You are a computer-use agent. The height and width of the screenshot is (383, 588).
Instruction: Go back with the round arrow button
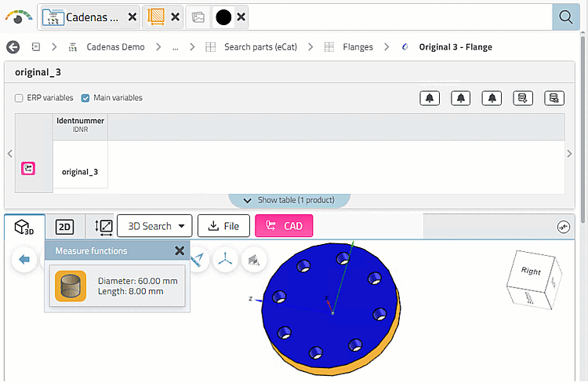point(13,47)
